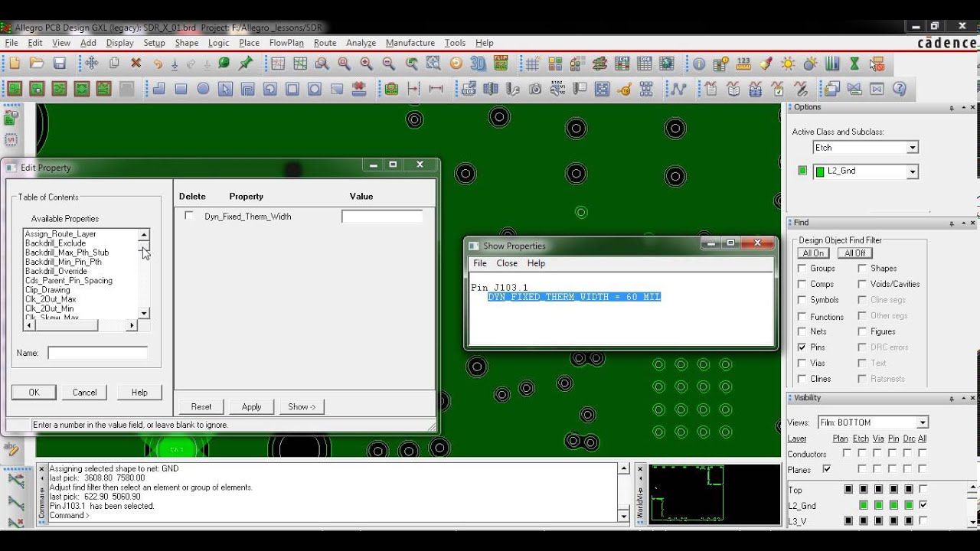Screen dimensions: 980x551
Task: Select Clip_Drawing in Available Properties list
Action: coord(47,290)
